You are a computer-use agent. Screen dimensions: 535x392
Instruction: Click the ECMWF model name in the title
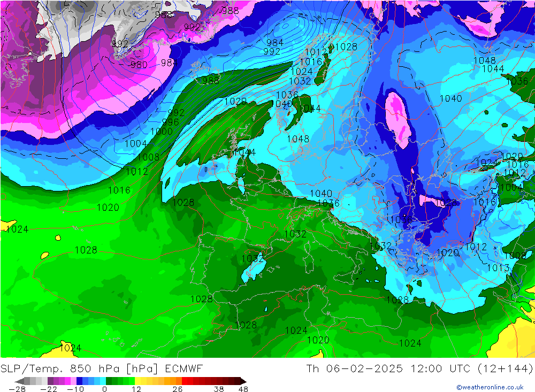pos(184,368)
